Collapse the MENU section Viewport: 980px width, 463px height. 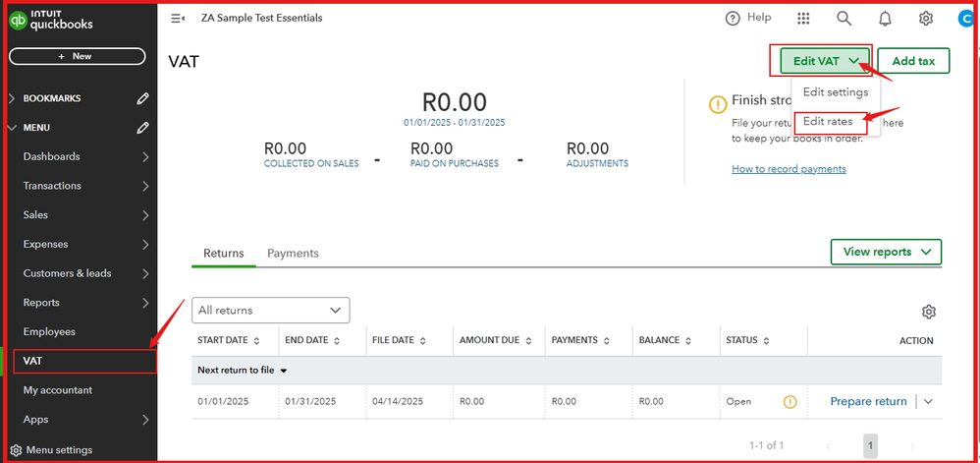(13, 128)
